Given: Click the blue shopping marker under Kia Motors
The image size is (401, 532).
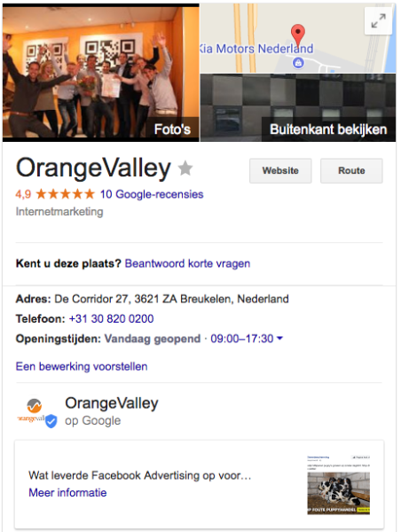Looking at the screenshot, I should click(298, 63).
